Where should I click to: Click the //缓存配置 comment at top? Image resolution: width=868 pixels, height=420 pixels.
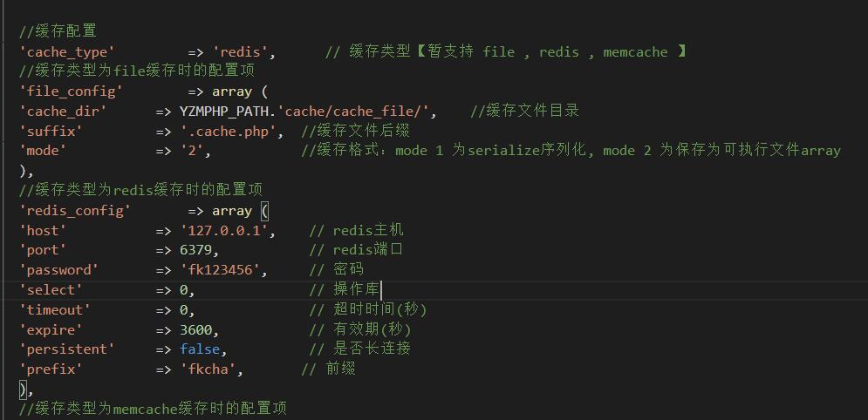click(58, 31)
